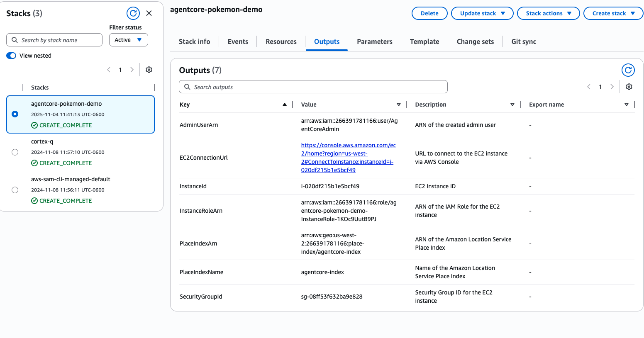The image size is (644, 338).
Task: Open Outputs table settings gear
Action: pos(629,87)
